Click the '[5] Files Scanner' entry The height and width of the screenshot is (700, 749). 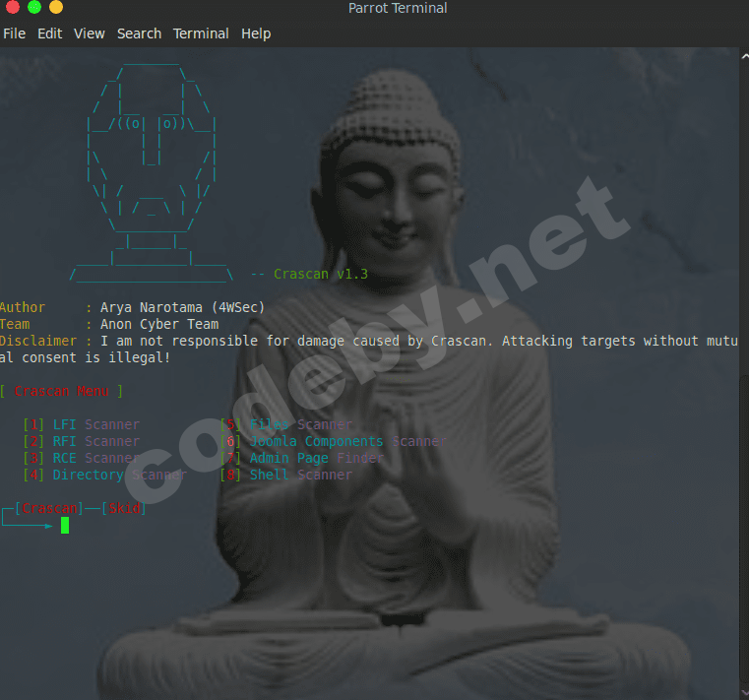coord(286,424)
